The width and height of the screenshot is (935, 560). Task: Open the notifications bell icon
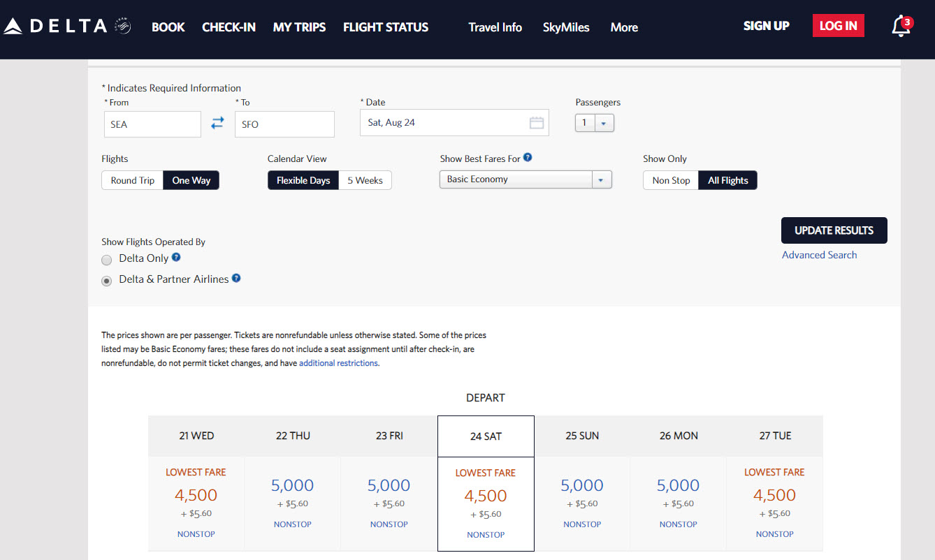(901, 27)
